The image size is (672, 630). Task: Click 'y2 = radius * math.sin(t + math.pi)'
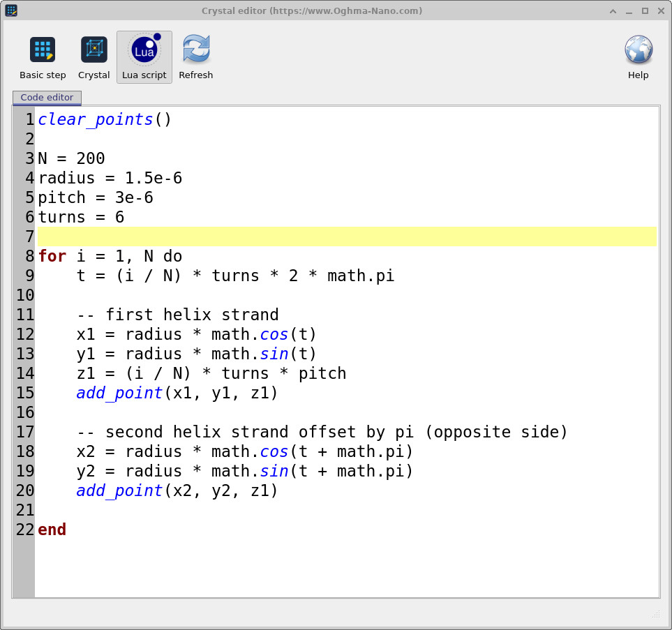coord(245,471)
